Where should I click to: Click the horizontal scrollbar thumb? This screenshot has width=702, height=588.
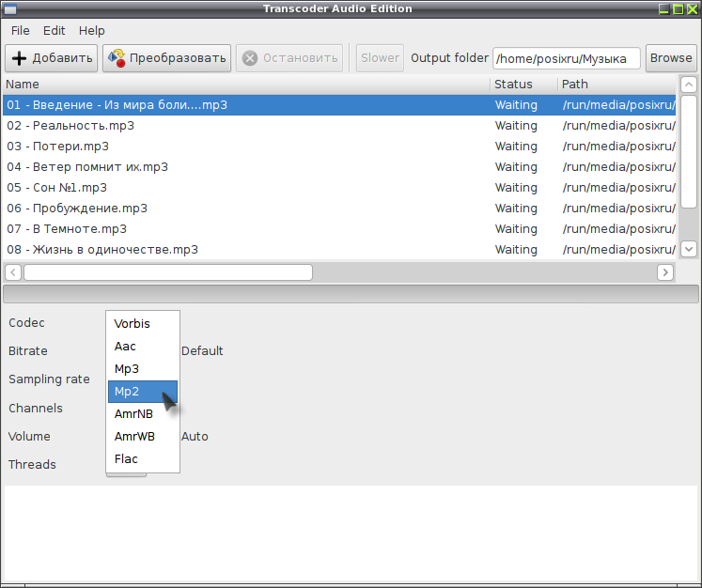pyautogui.click(x=168, y=272)
